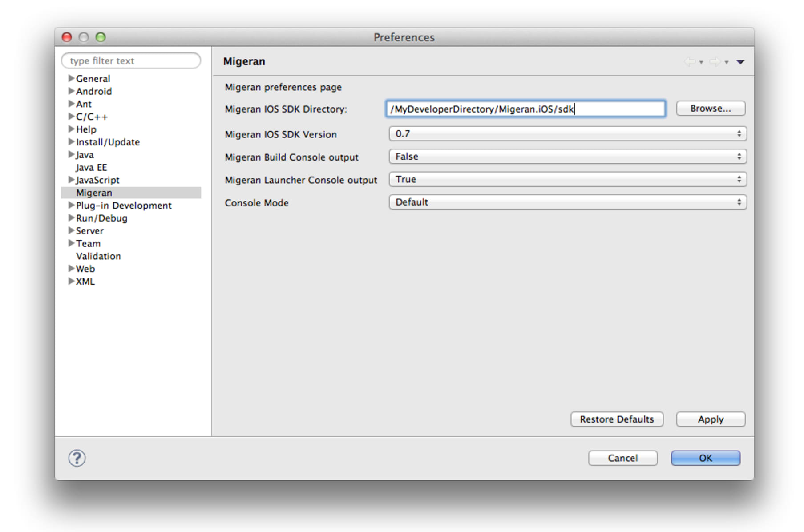Select the General label in tree

click(x=93, y=78)
